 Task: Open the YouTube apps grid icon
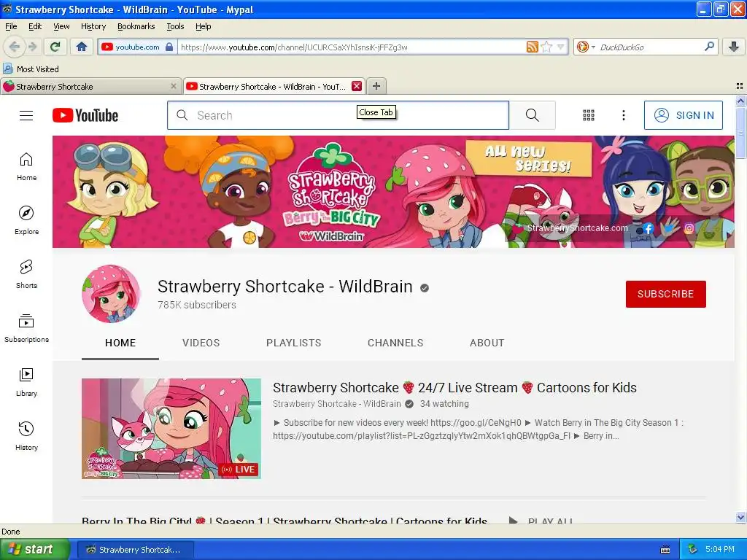click(589, 115)
